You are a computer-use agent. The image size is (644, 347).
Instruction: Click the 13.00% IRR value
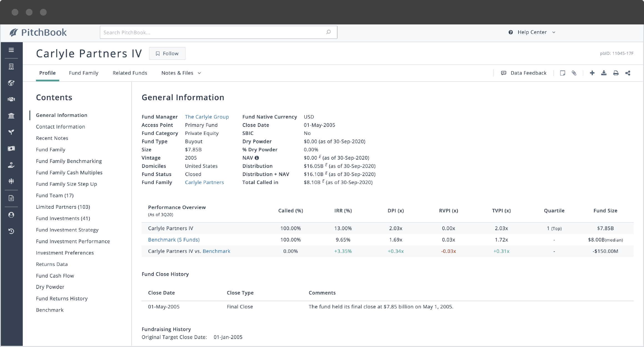point(343,228)
